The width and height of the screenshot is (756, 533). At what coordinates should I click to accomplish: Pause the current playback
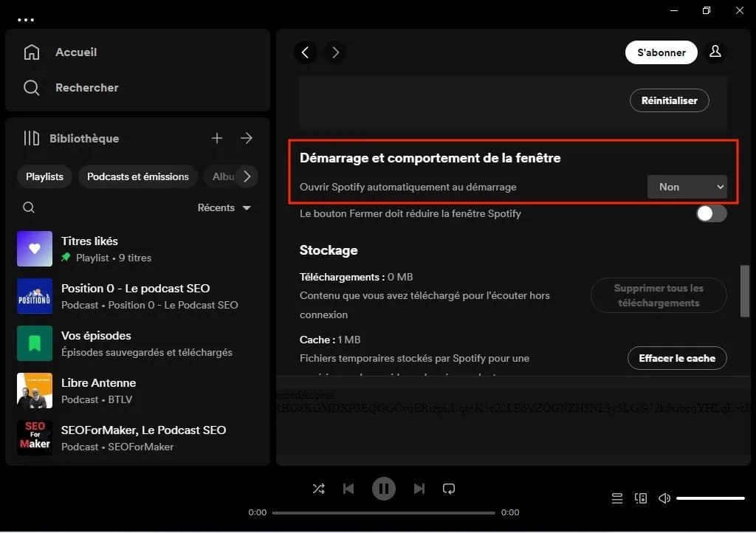[x=384, y=488]
